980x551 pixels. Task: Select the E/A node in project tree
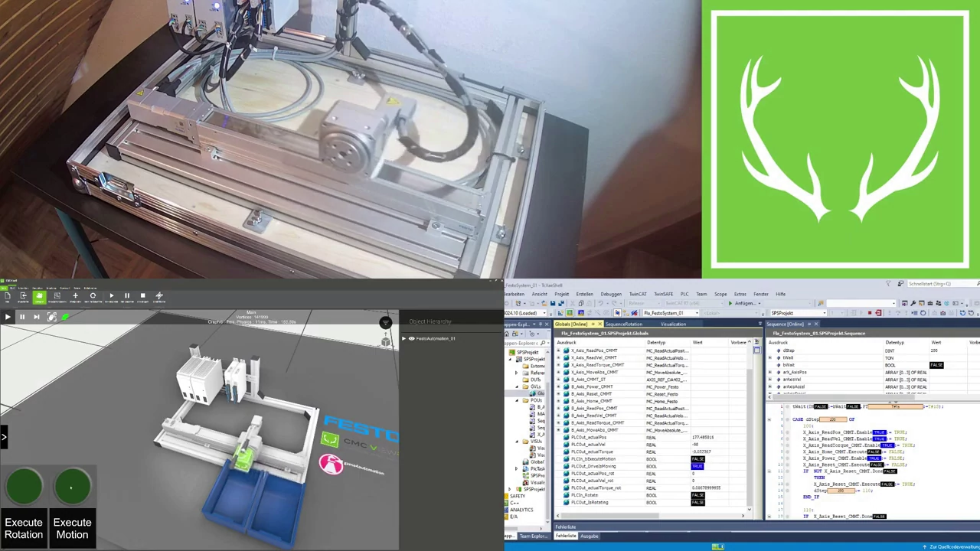514,517
